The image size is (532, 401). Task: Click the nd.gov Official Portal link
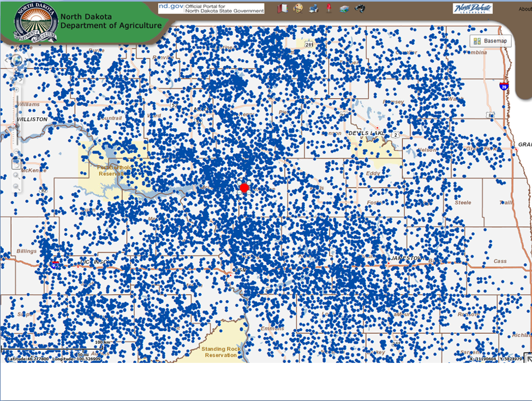(x=211, y=8)
